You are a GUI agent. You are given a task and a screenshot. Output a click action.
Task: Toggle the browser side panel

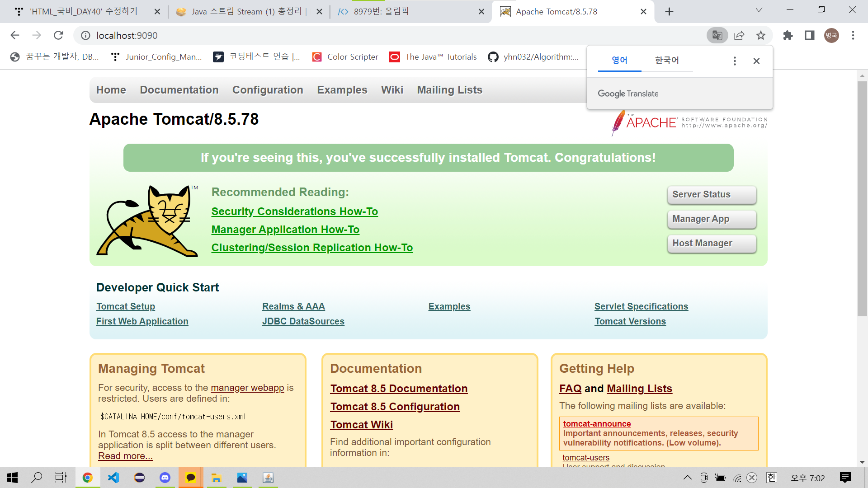(810, 35)
